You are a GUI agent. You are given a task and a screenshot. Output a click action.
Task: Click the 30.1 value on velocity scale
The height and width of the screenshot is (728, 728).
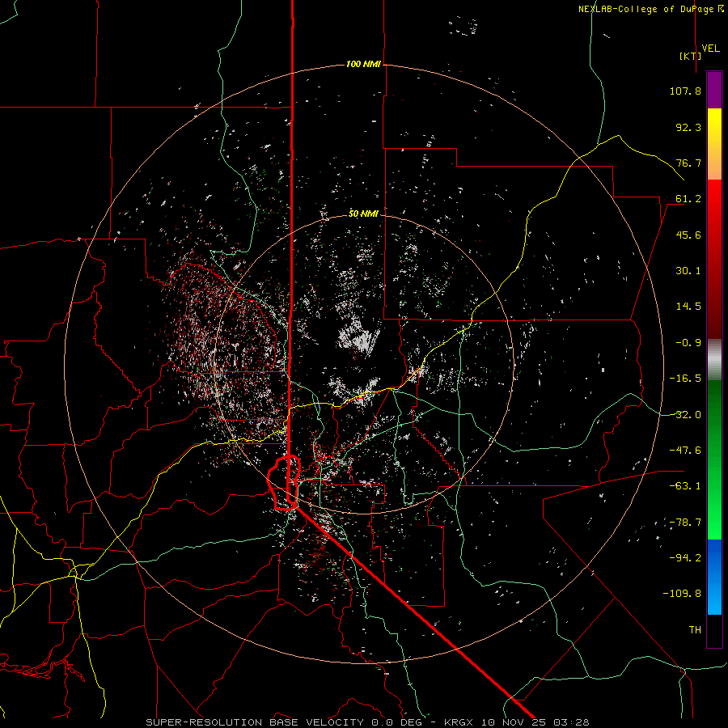tap(688, 271)
